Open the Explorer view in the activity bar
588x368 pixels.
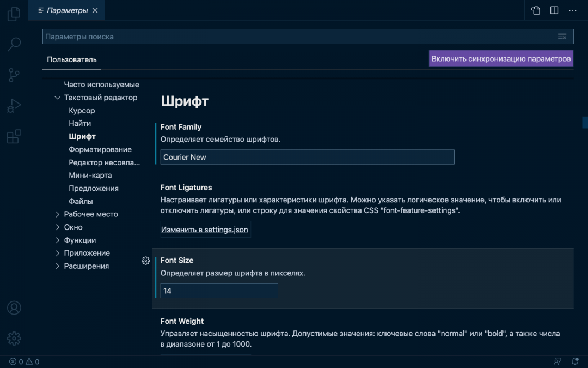pyautogui.click(x=14, y=14)
